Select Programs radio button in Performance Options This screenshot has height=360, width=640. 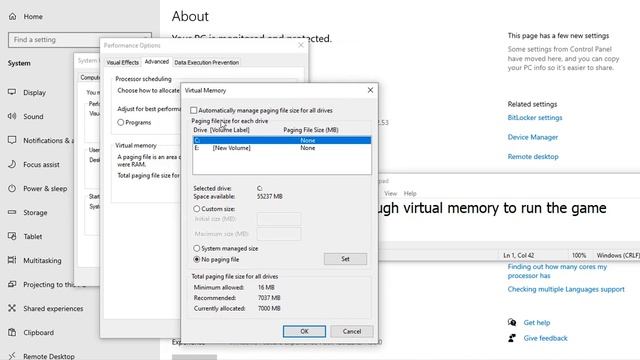pos(120,122)
